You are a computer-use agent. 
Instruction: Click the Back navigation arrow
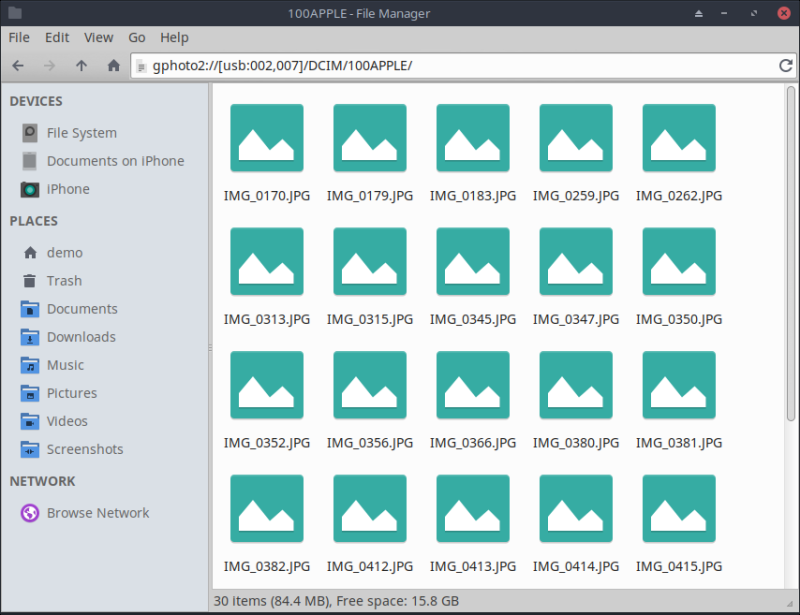pyautogui.click(x=18, y=66)
